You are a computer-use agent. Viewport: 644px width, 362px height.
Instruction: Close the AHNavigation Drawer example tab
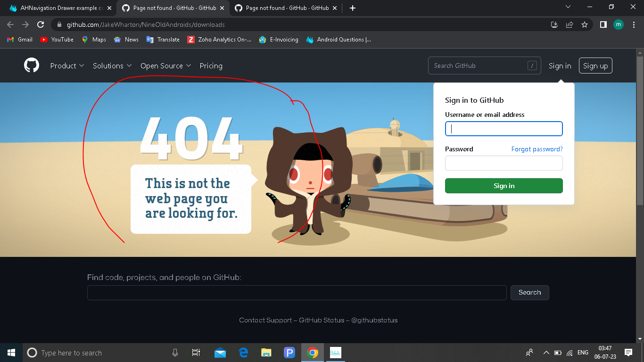pos(109,8)
